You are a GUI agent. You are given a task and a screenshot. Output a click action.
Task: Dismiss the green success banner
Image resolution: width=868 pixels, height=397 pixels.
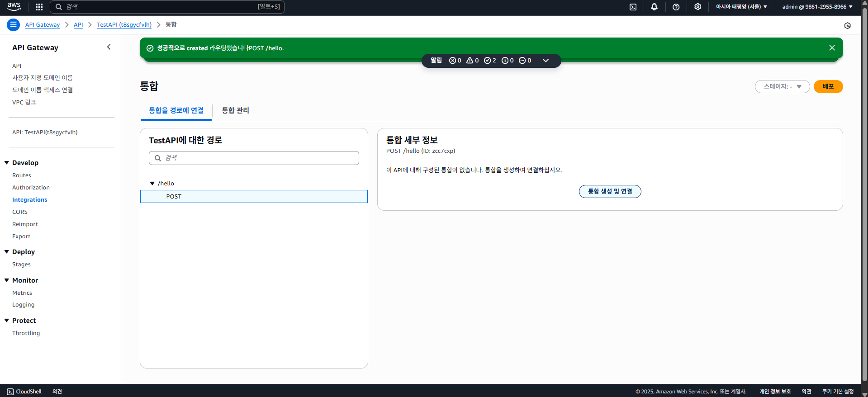point(831,48)
